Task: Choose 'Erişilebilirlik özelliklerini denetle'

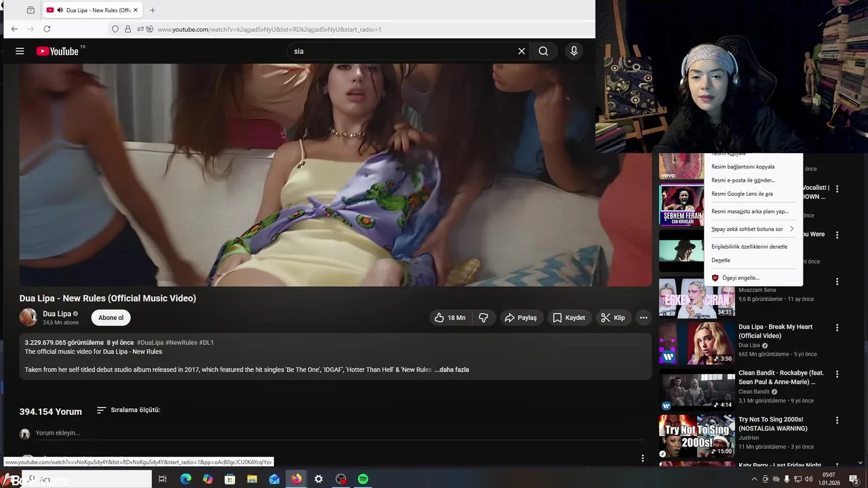Action: point(753,247)
